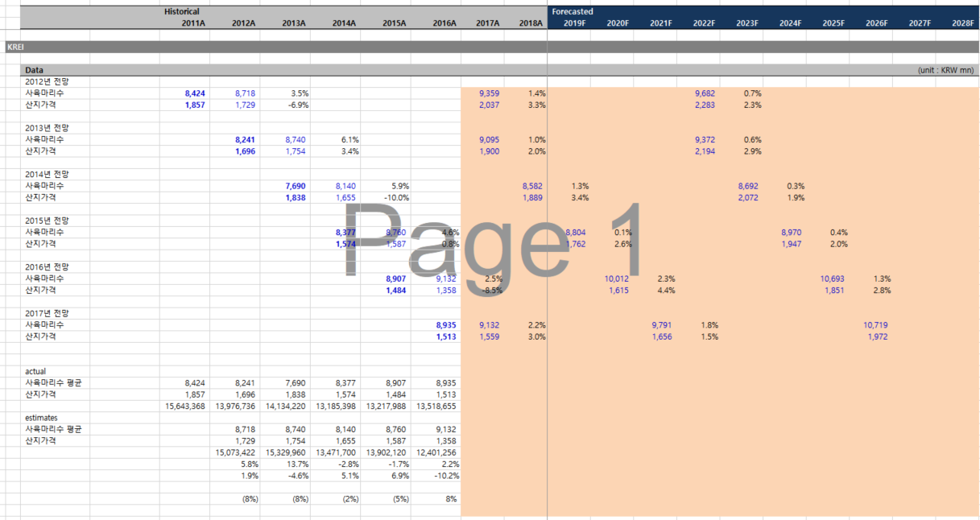Viewport: 980px width, 520px height.
Task: Select the 2019F column header cell
Action: tap(574, 23)
